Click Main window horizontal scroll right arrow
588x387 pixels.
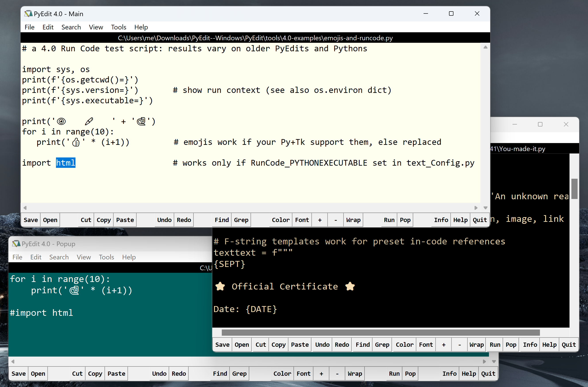click(x=476, y=208)
